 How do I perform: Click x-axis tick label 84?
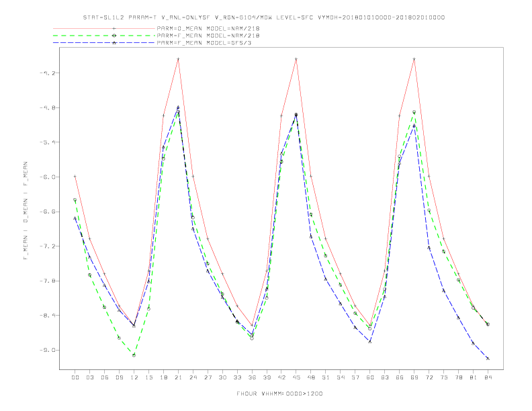[488, 377]
